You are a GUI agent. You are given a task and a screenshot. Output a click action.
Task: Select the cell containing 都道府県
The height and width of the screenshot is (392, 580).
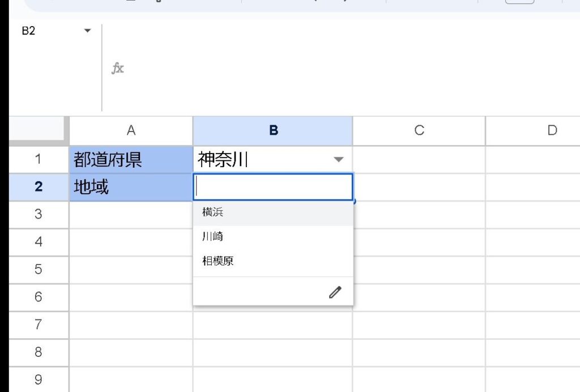(131, 160)
